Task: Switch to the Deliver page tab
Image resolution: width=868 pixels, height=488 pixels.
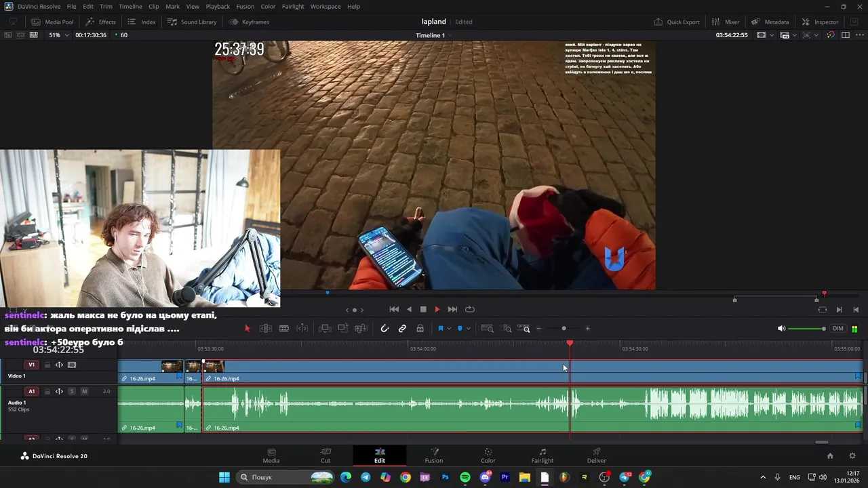Action: coord(597,455)
